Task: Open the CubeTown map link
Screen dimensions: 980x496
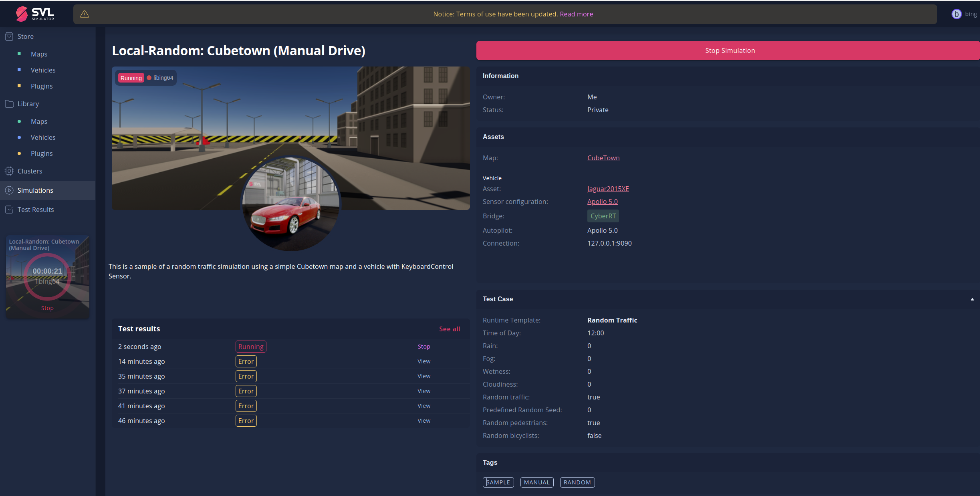Action: [603, 158]
